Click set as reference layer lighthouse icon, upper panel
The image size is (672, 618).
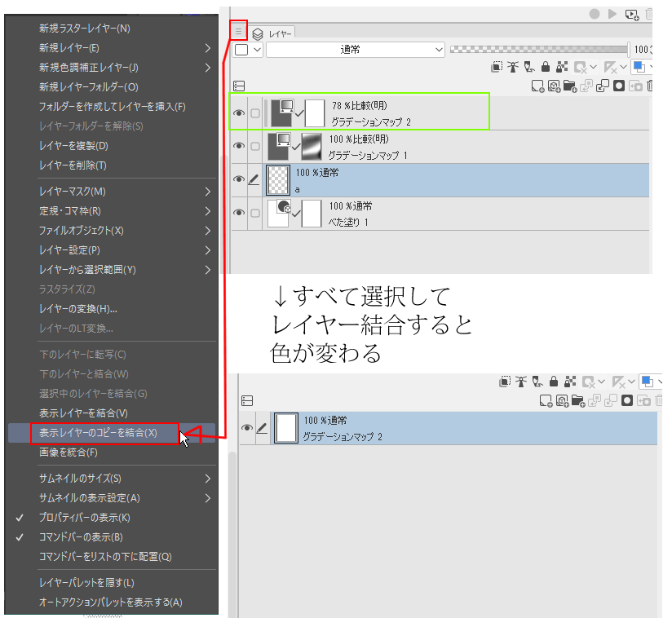point(514,67)
